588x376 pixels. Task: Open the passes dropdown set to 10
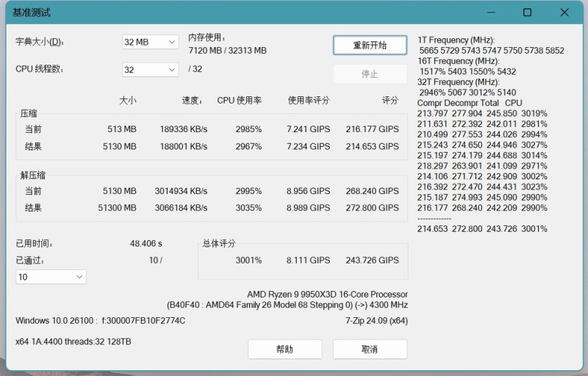click(x=51, y=277)
